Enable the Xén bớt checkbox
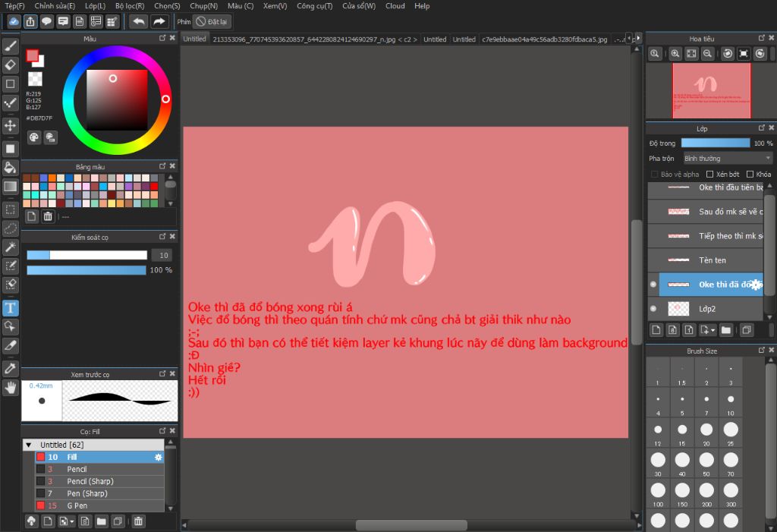Image resolution: width=777 pixels, height=532 pixels. (709, 174)
